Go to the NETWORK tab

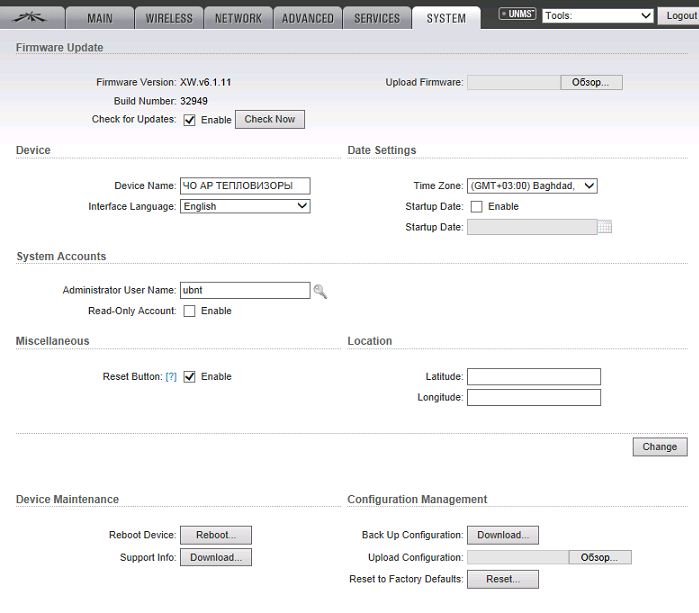238,18
